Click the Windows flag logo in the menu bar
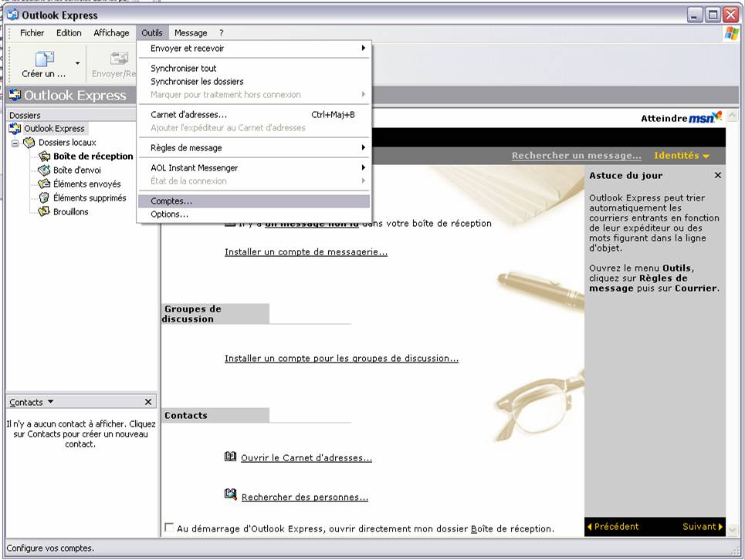Image resolution: width=745 pixels, height=560 pixels. (x=731, y=34)
